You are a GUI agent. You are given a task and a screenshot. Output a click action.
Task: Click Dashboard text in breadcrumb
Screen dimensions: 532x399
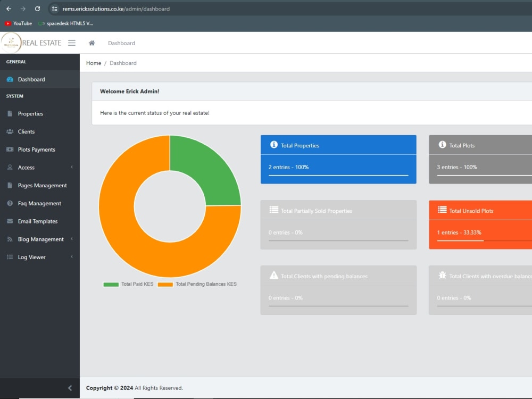point(123,63)
